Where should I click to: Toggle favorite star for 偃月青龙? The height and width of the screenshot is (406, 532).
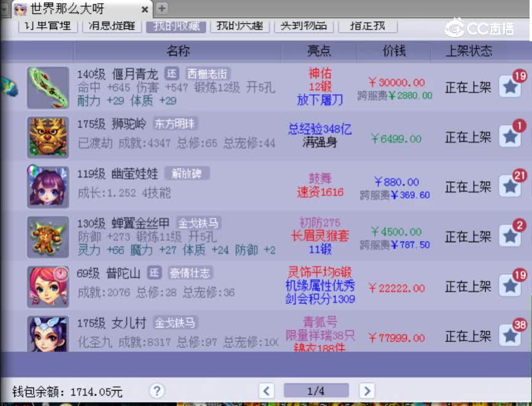click(510, 87)
